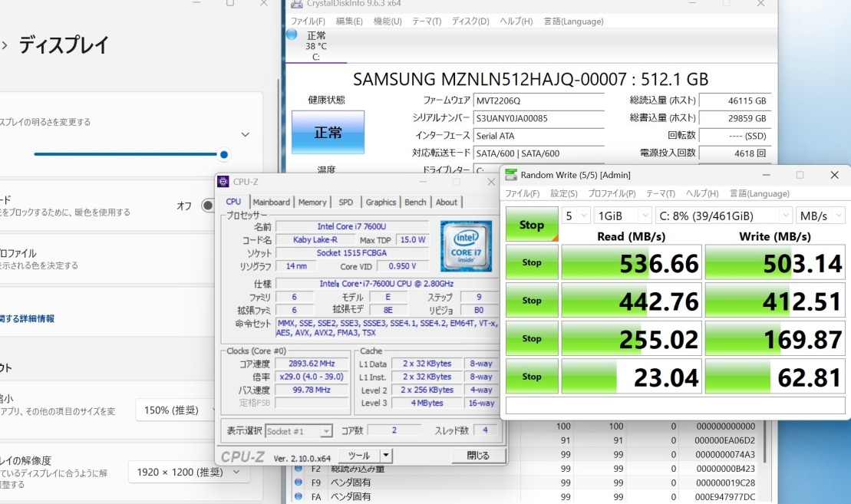
Task: Click the CrystalDiskMark app icon in title bar
Action: click(x=511, y=175)
